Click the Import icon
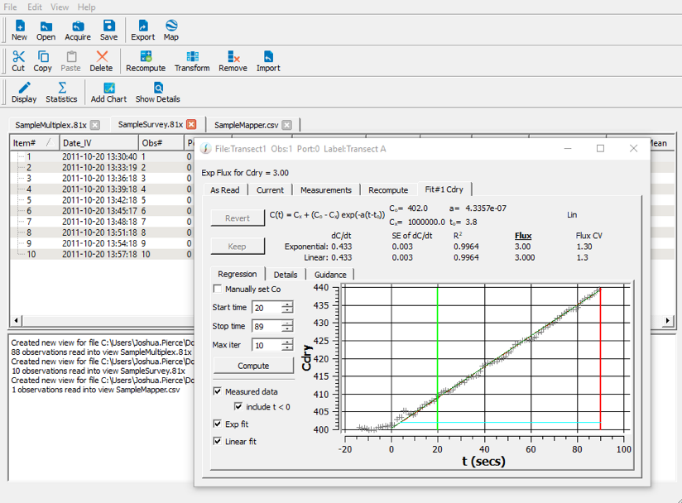682x503 pixels. pos(268,58)
